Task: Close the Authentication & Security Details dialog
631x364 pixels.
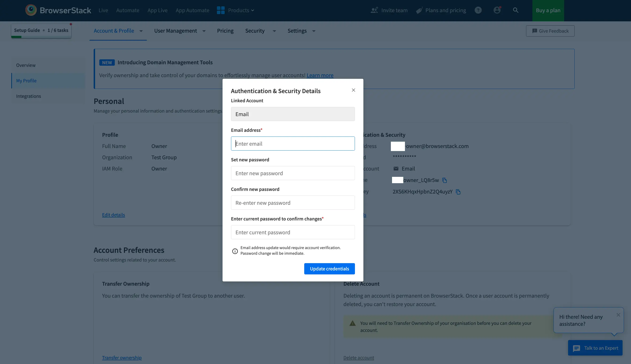Action: pos(353,90)
